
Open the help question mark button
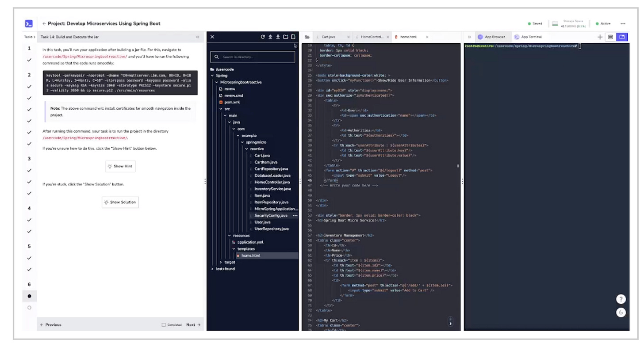621,299
